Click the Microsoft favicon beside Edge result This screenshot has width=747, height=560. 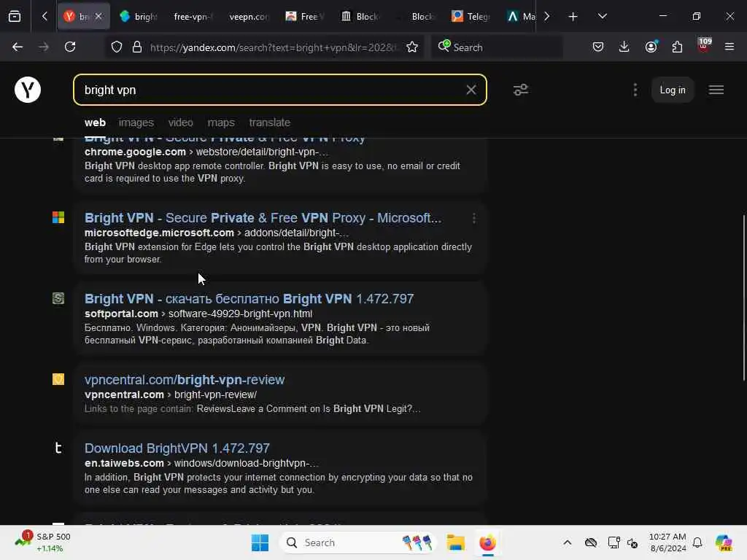pyautogui.click(x=58, y=217)
